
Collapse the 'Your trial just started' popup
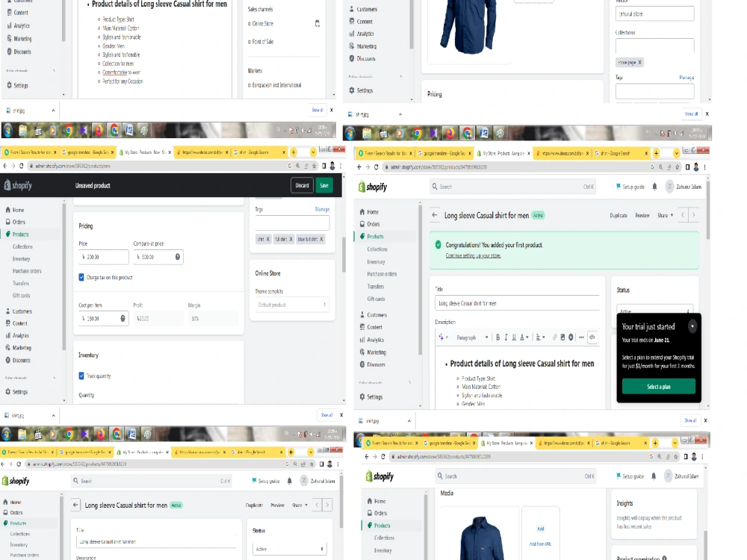coord(692,326)
